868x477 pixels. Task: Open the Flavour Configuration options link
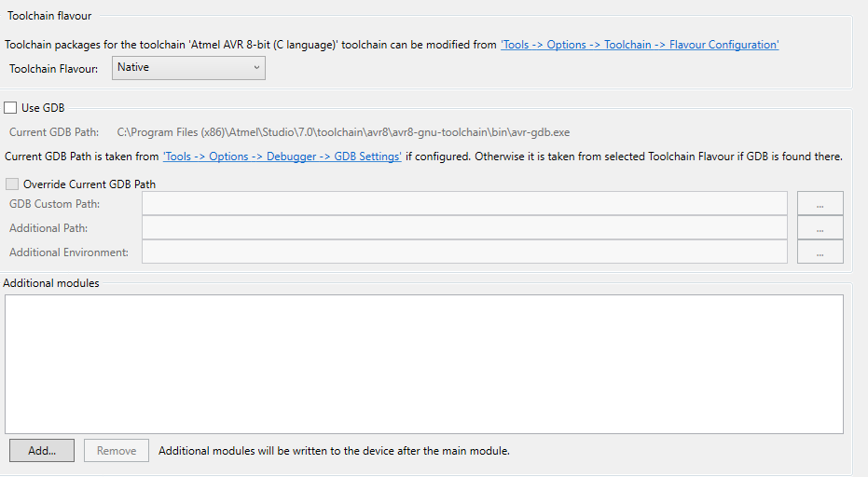(640, 45)
